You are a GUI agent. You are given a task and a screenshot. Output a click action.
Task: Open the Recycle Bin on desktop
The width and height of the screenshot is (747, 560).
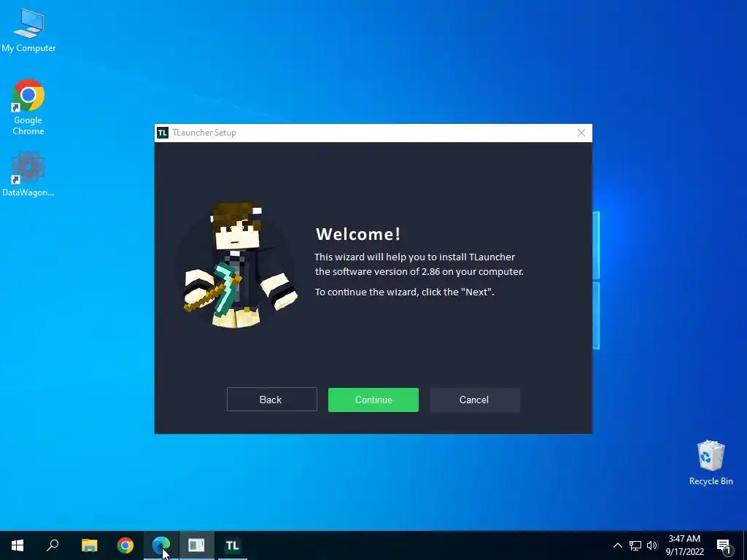click(711, 462)
